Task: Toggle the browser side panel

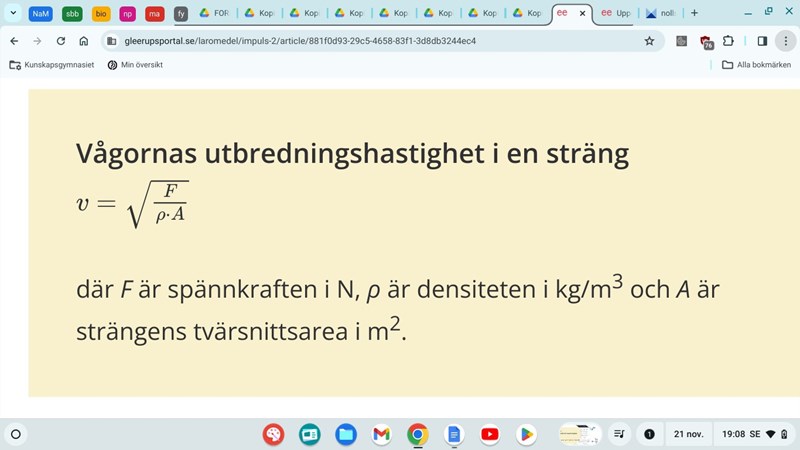Action: coord(762,41)
